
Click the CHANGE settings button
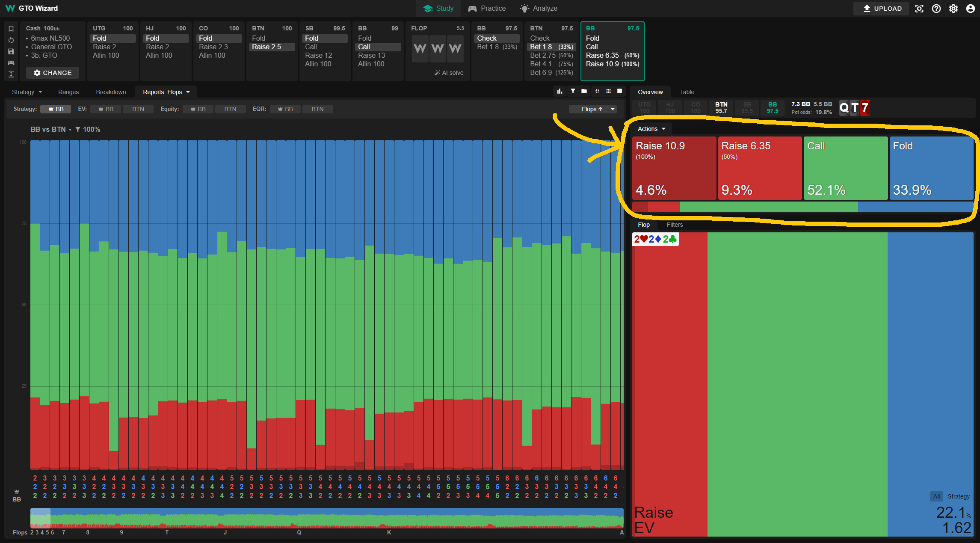point(53,73)
